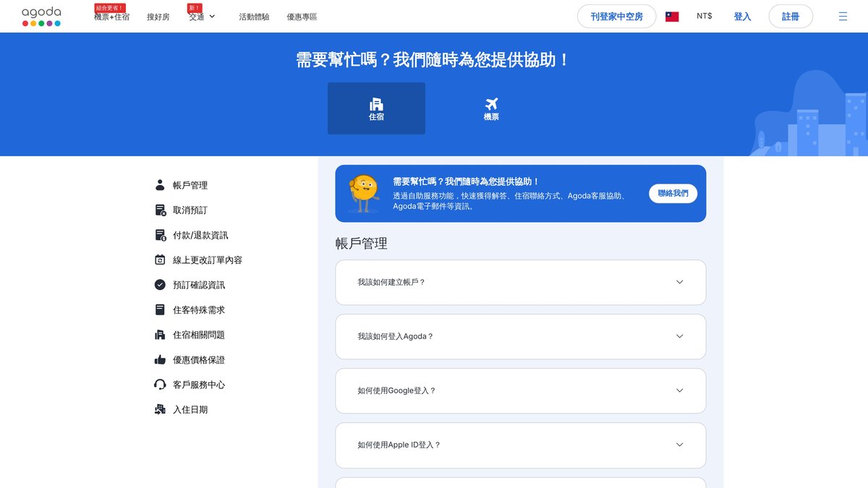The height and width of the screenshot is (488, 868).
Task: Click the 刊登家中空房 button
Action: (616, 16)
